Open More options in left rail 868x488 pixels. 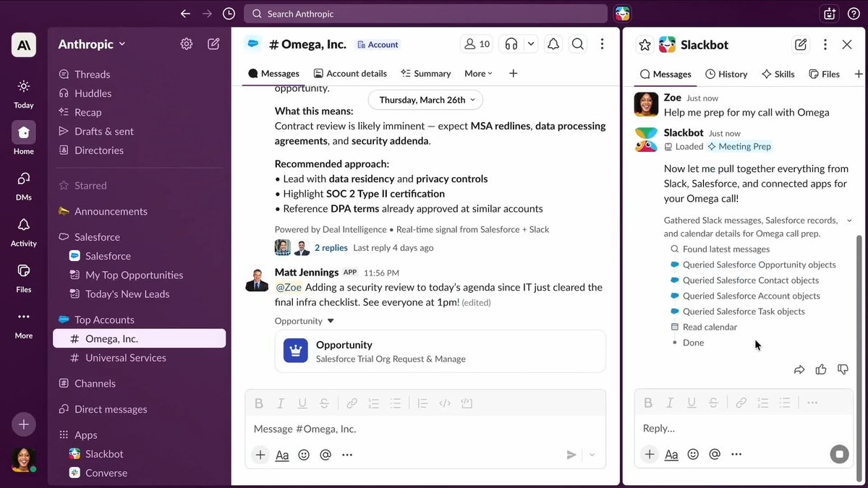click(24, 323)
